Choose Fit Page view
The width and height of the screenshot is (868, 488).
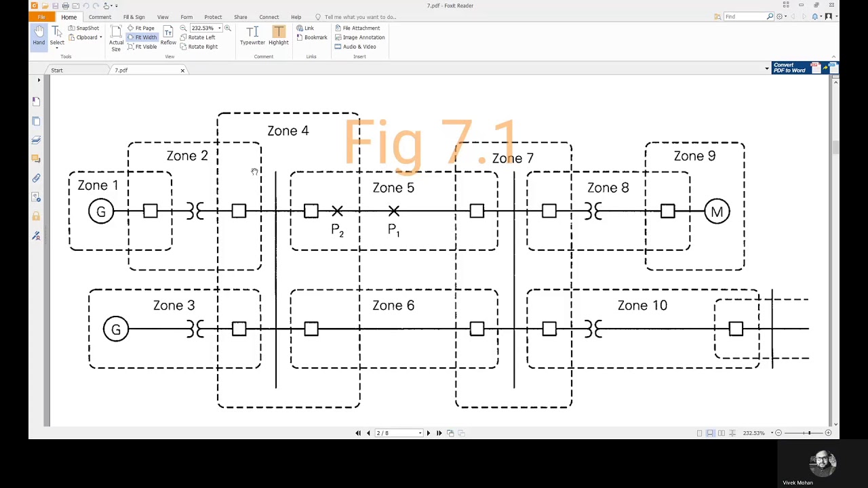point(141,28)
